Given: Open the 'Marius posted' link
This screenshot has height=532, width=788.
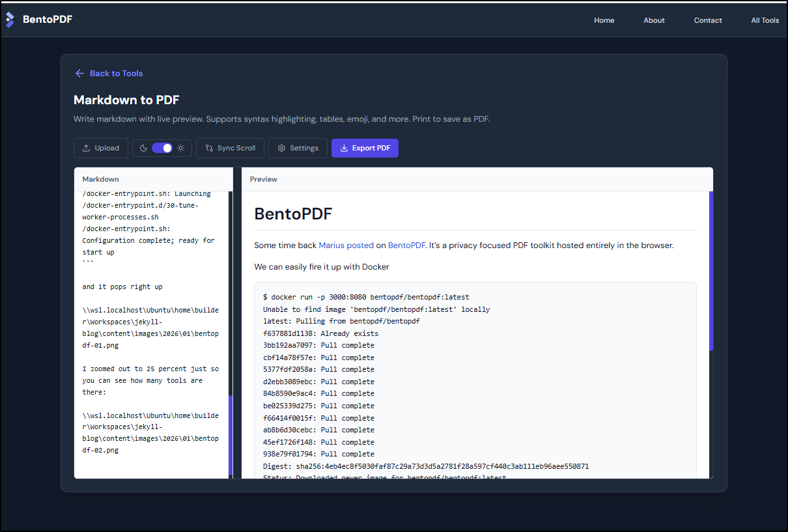Looking at the screenshot, I should (346, 245).
